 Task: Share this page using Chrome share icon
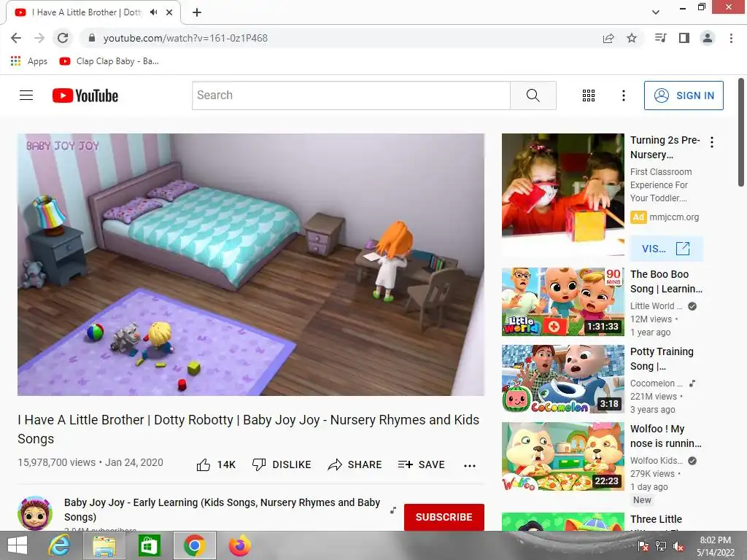pyautogui.click(x=608, y=38)
